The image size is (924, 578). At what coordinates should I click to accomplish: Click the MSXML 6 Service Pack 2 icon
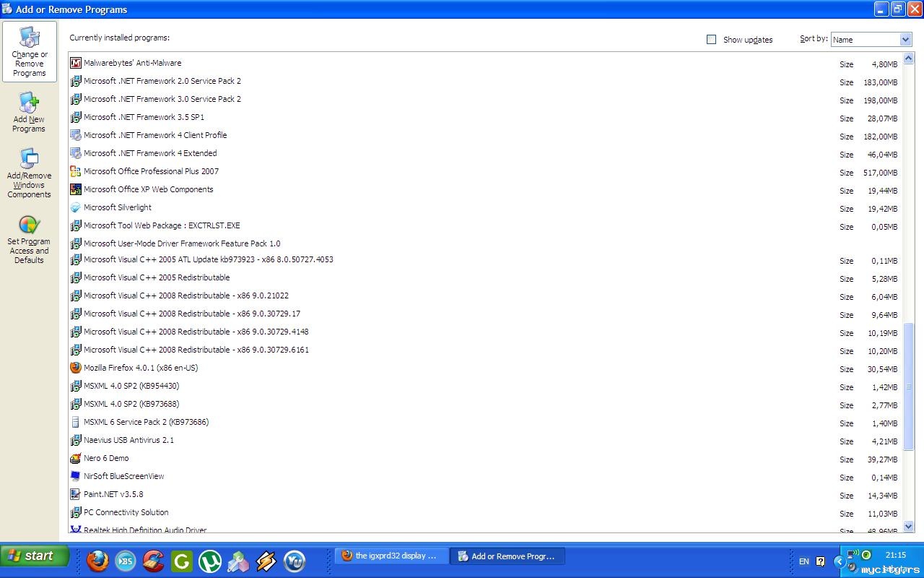pos(76,422)
